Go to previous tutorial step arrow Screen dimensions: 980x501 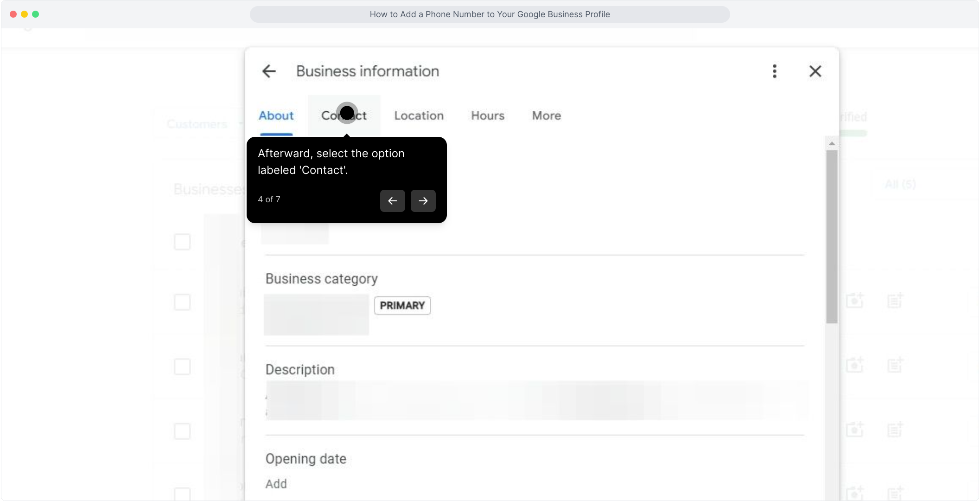pos(393,201)
